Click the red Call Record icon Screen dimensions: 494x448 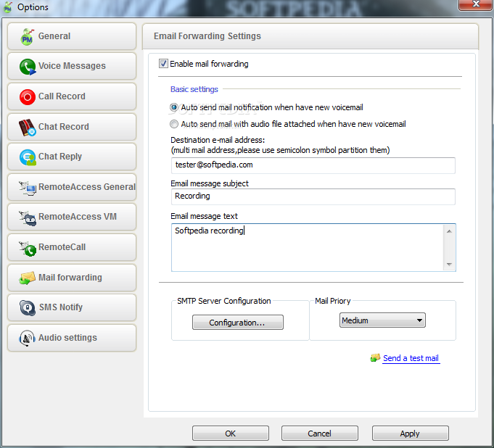[28, 97]
